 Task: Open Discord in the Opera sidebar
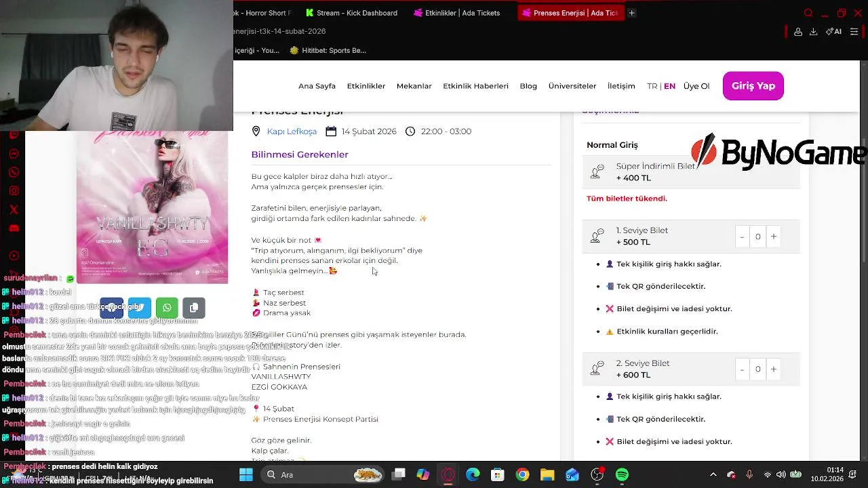pyautogui.click(x=14, y=228)
